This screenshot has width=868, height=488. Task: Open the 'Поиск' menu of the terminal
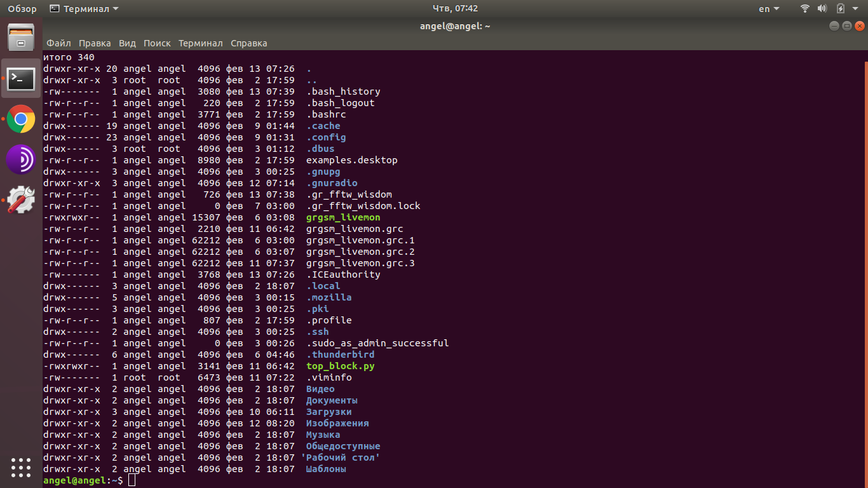[x=156, y=43]
